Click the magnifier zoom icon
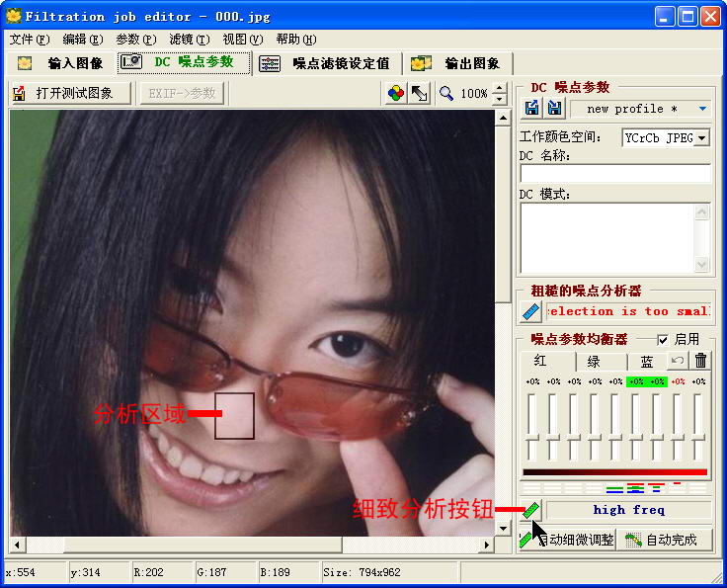The image size is (727, 588). point(446,93)
